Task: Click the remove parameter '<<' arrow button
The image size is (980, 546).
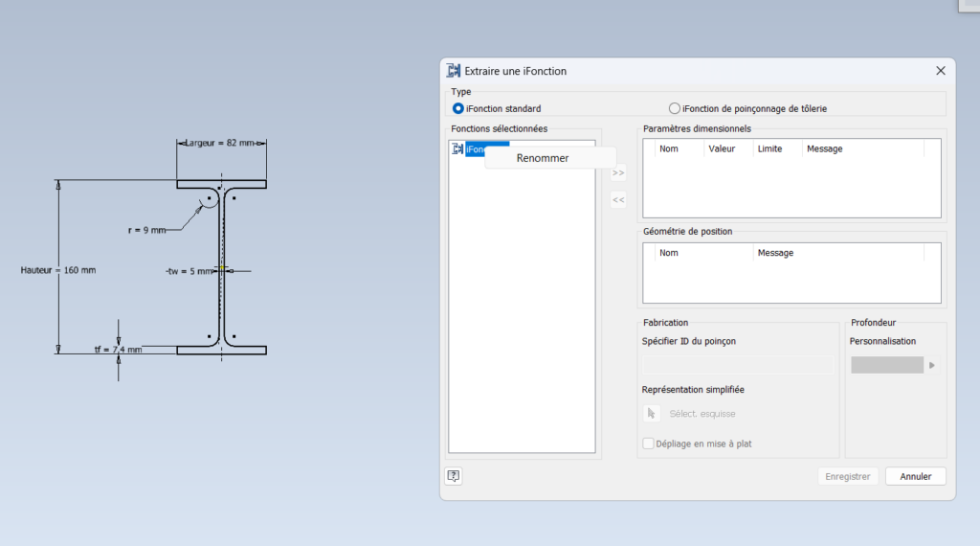Action: pos(618,200)
